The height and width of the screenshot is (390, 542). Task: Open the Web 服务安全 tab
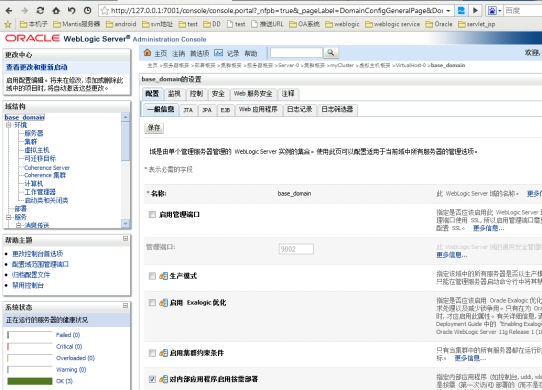click(253, 94)
